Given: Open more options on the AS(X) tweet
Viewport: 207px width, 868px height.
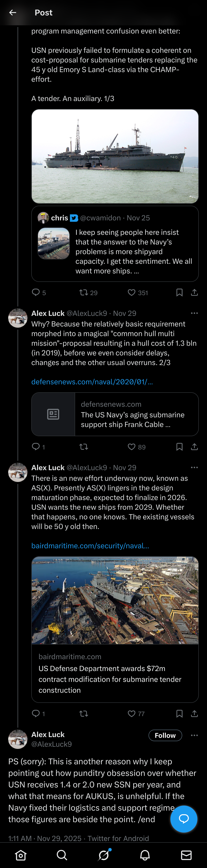Looking at the screenshot, I should click(194, 467).
